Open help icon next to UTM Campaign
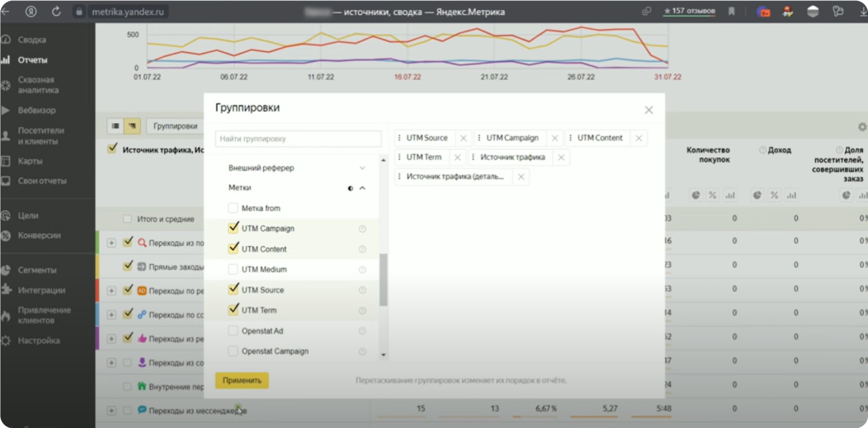Image resolution: width=868 pixels, height=428 pixels. 362,229
